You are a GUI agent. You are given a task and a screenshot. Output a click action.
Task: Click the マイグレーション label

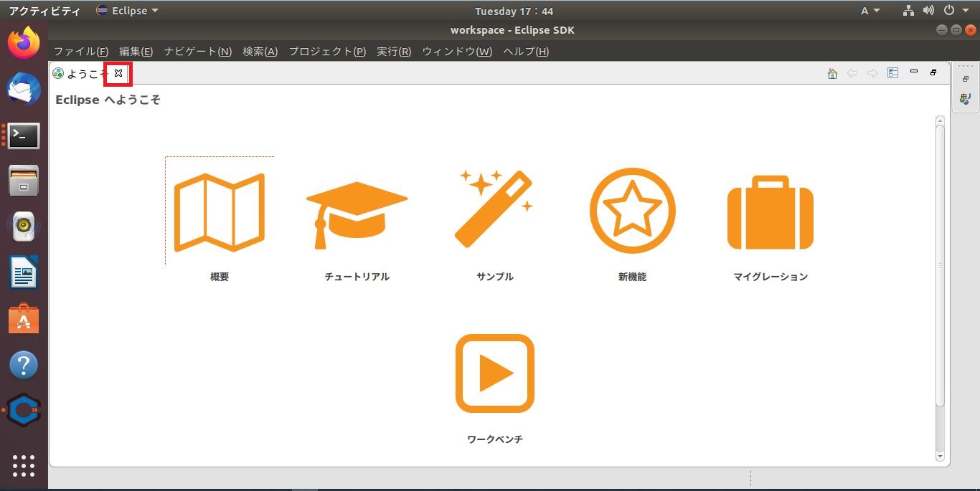tap(771, 277)
